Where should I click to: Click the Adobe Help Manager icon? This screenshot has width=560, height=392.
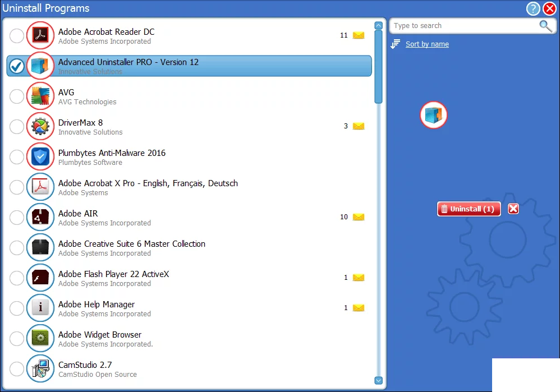point(40,308)
